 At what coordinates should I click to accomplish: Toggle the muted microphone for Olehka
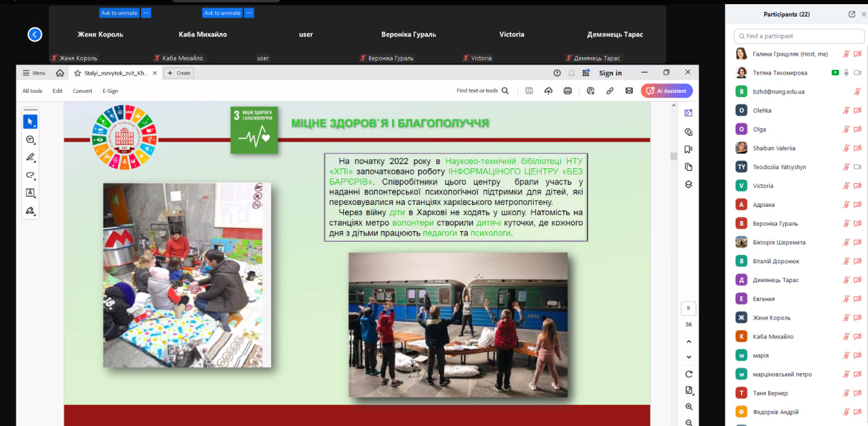(x=846, y=111)
